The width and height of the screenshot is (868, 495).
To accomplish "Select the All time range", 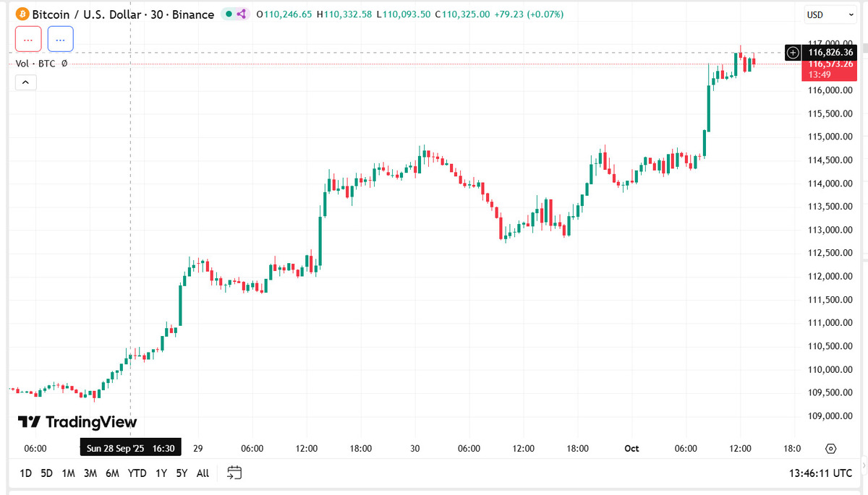I will coord(203,473).
